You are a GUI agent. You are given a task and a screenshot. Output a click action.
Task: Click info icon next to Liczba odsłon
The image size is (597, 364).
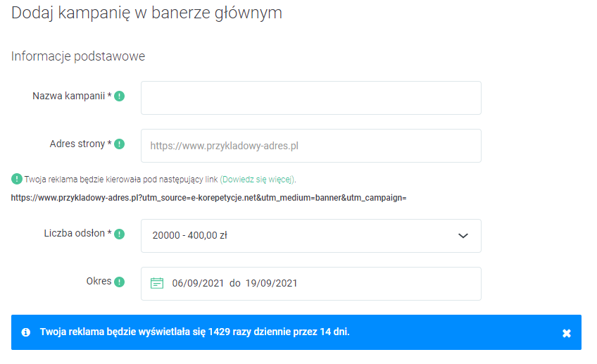pyautogui.click(x=120, y=234)
